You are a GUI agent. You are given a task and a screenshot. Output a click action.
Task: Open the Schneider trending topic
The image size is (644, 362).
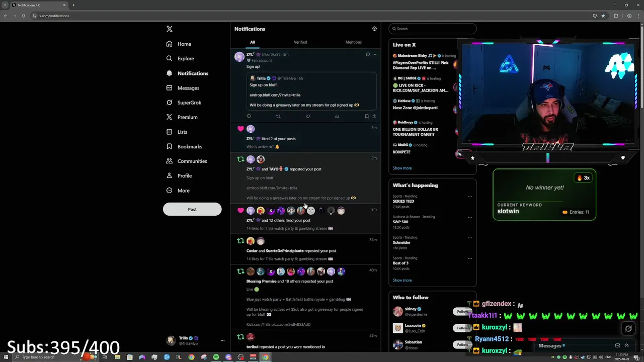401,242
